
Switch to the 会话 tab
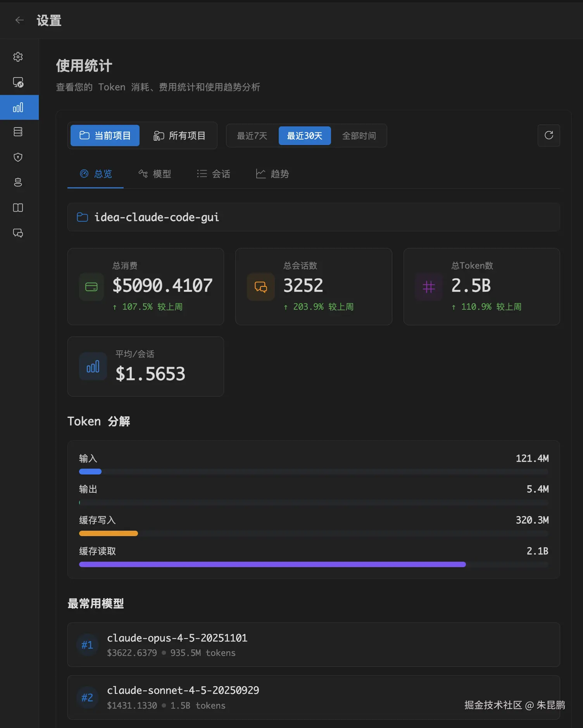(214, 174)
